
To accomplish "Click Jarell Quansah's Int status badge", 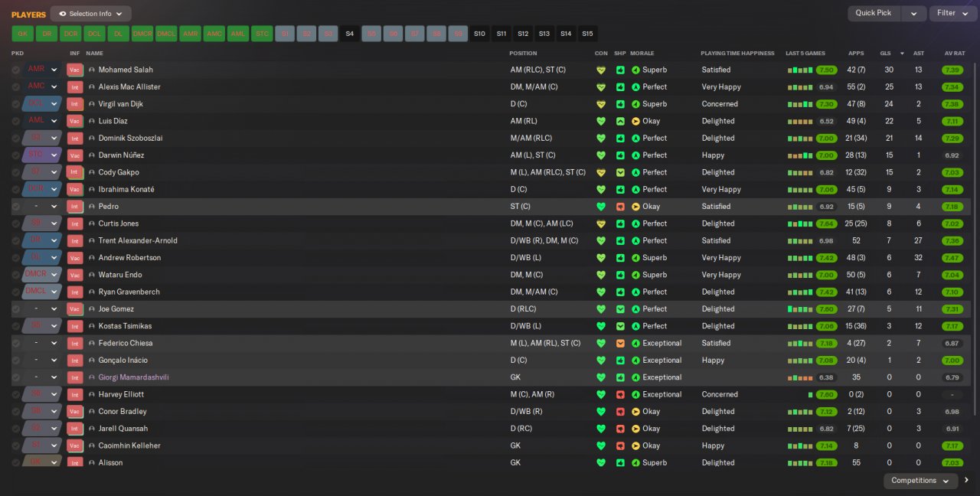I will 75,429.
